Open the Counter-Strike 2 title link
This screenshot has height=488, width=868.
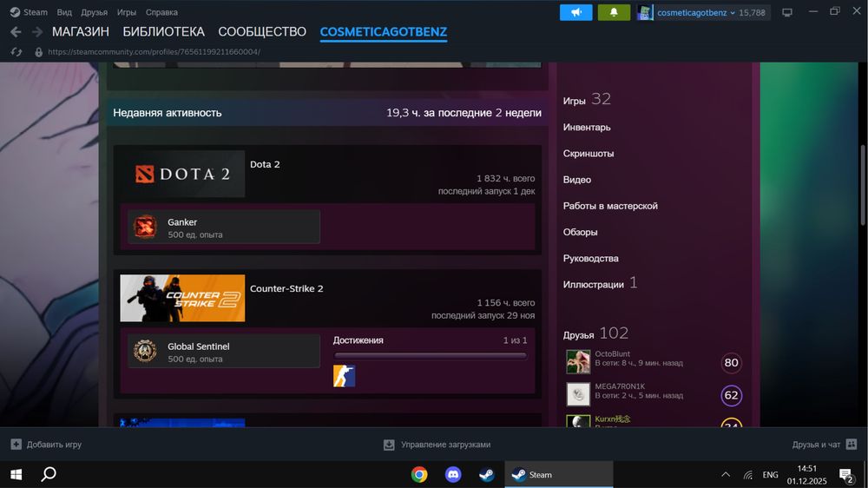click(x=286, y=288)
